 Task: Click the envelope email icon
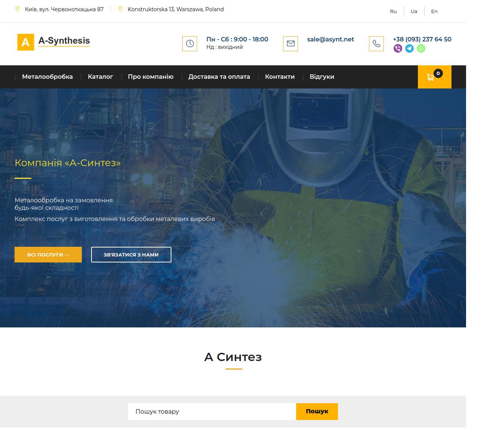point(290,44)
